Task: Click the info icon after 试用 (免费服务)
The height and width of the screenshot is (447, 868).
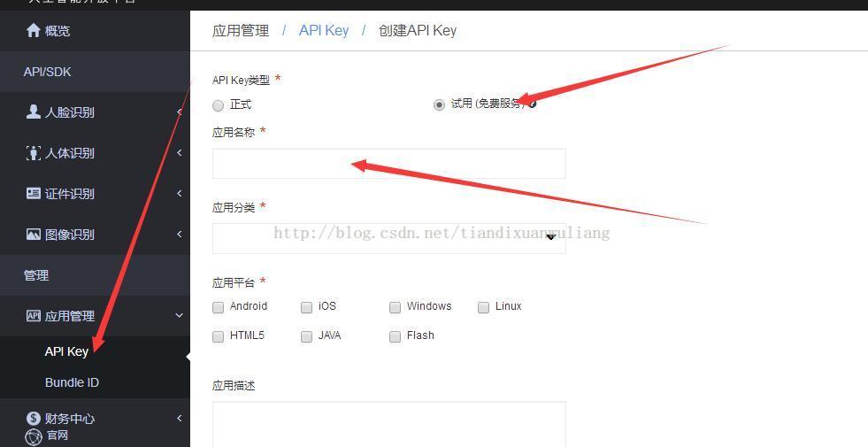Action: point(532,104)
